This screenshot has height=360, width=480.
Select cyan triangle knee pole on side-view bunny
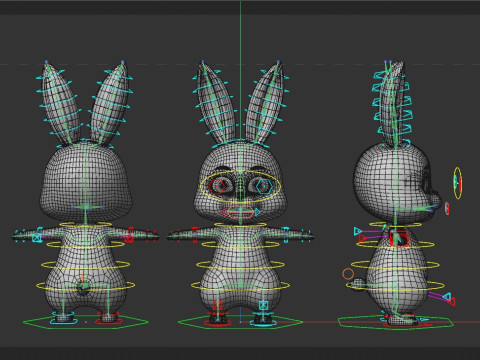click(x=447, y=296)
